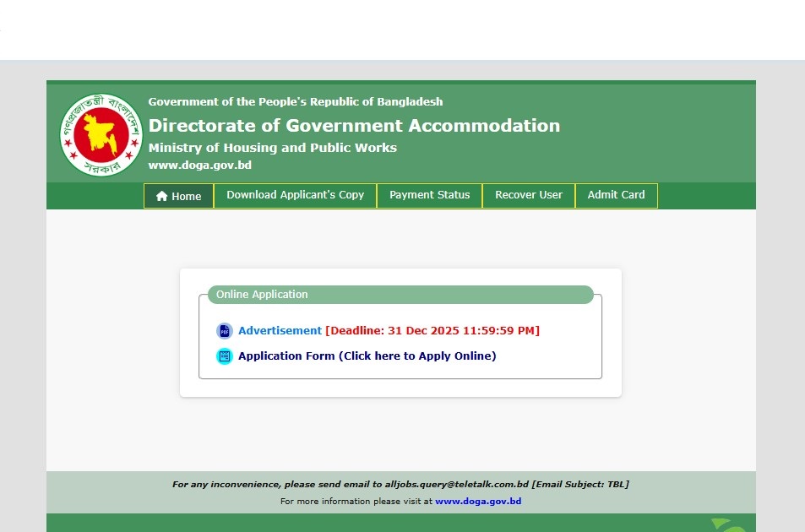Select the Recover User menu item

pyautogui.click(x=528, y=195)
